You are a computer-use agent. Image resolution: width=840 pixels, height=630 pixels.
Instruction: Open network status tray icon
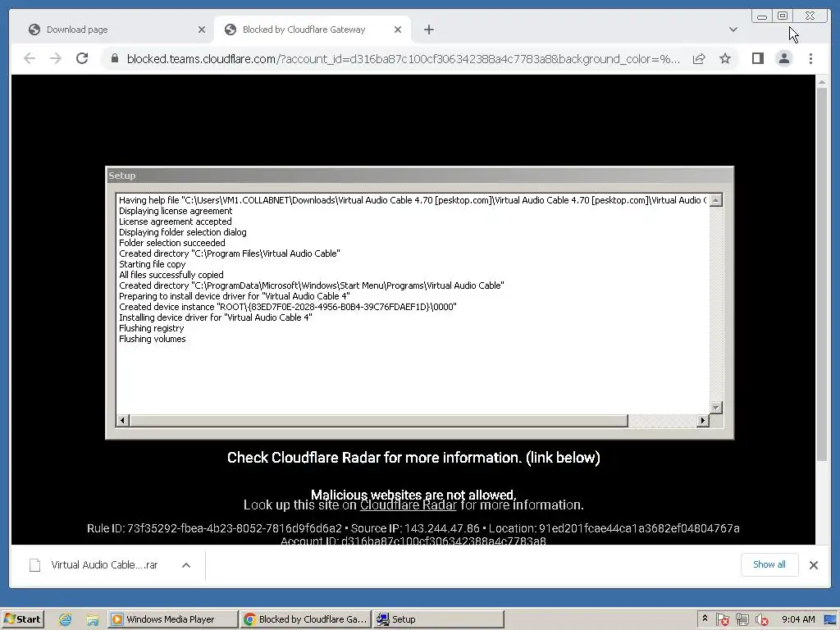[x=742, y=619]
